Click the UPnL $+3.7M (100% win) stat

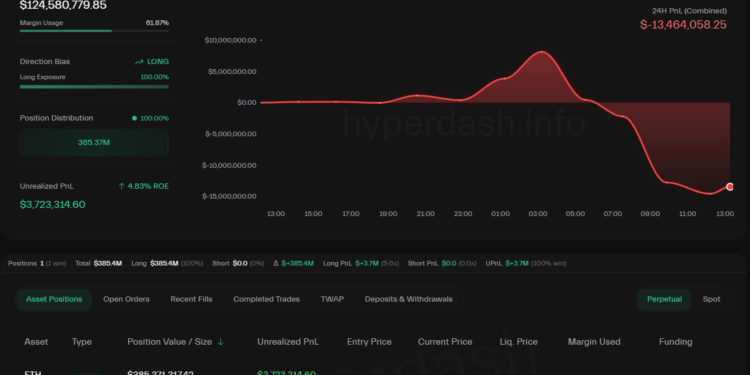click(x=526, y=264)
